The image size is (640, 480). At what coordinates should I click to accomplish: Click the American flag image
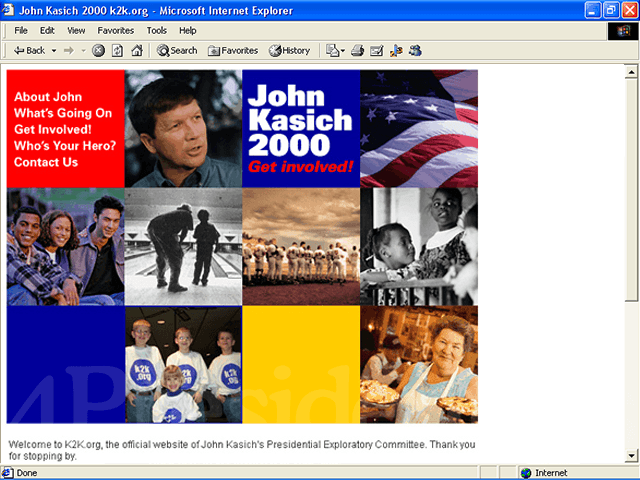point(419,129)
